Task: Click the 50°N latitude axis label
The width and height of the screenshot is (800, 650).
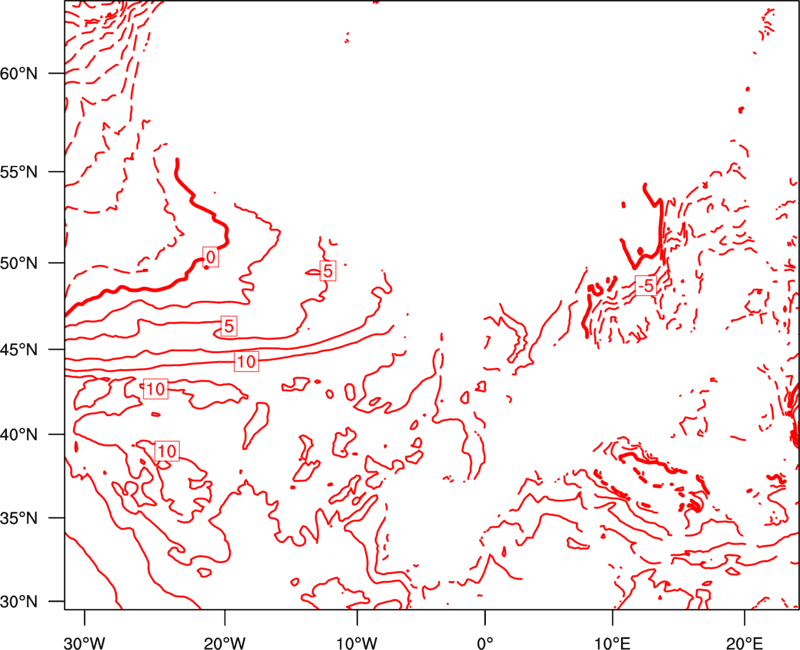Action: coord(19,263)
